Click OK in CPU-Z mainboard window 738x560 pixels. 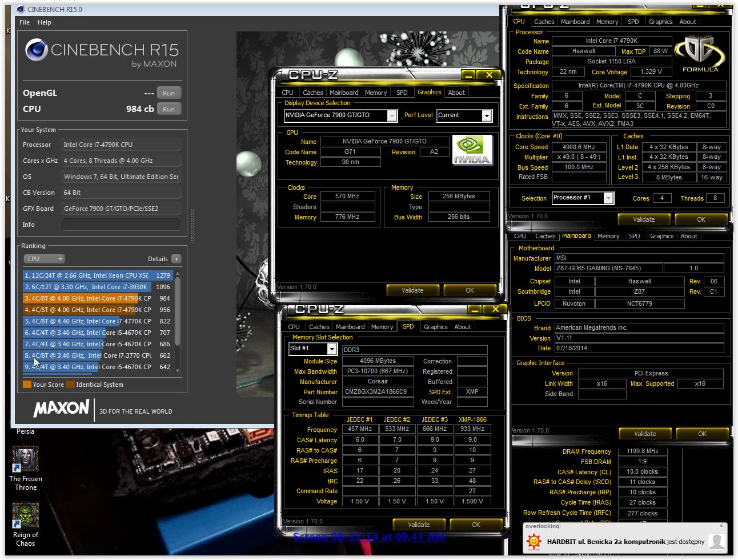point(702,434)
